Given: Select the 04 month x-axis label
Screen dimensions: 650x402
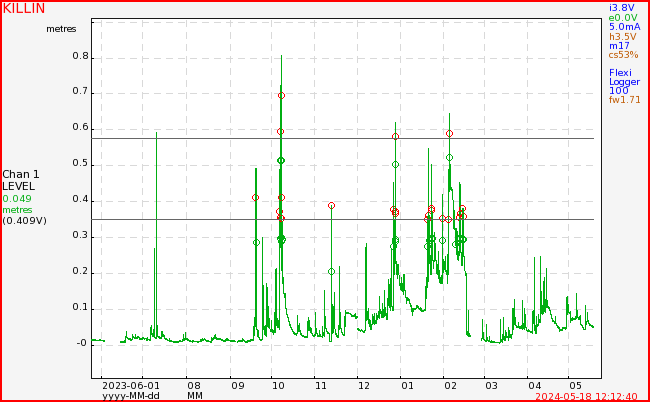Looking at the screenshot, I should (x=534, y=386).
